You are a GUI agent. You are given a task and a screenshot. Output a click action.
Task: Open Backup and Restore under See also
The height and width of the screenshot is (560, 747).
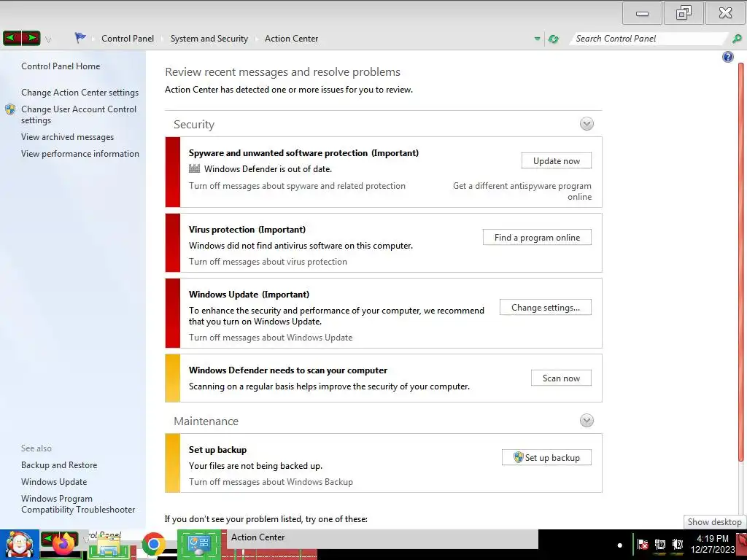click(x=59, y=465)
